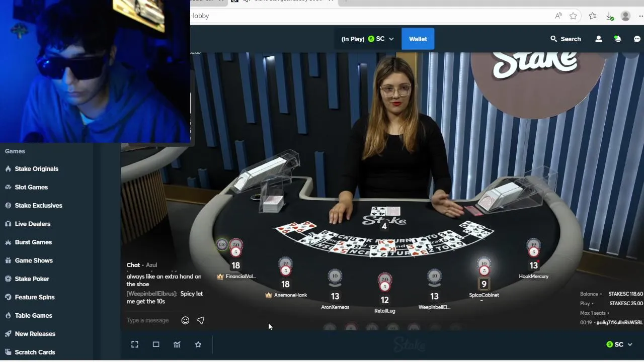Open browser favorites list icon
The image size is (644, 362).
(x=592, y=16)
